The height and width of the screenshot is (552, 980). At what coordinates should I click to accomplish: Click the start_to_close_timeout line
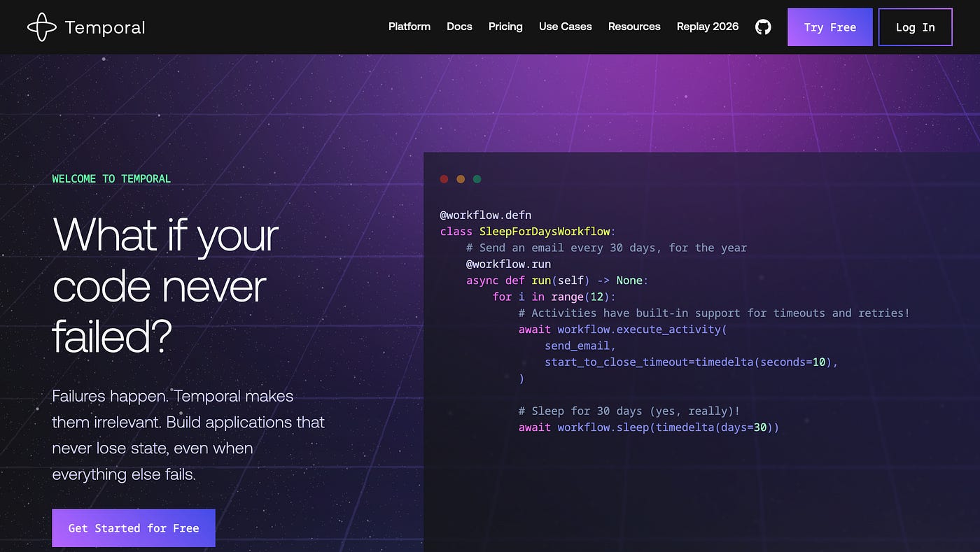point(692,362)
